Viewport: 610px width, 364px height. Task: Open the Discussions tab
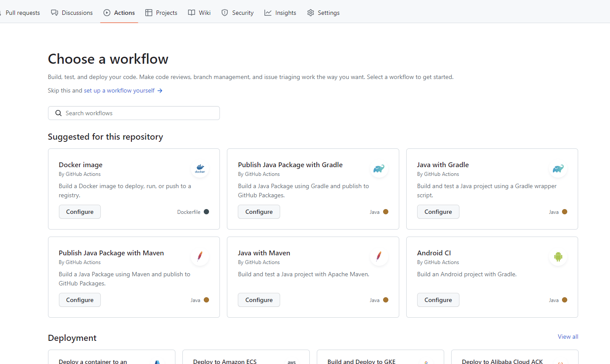pyautogui.click(x=72, y=13)
